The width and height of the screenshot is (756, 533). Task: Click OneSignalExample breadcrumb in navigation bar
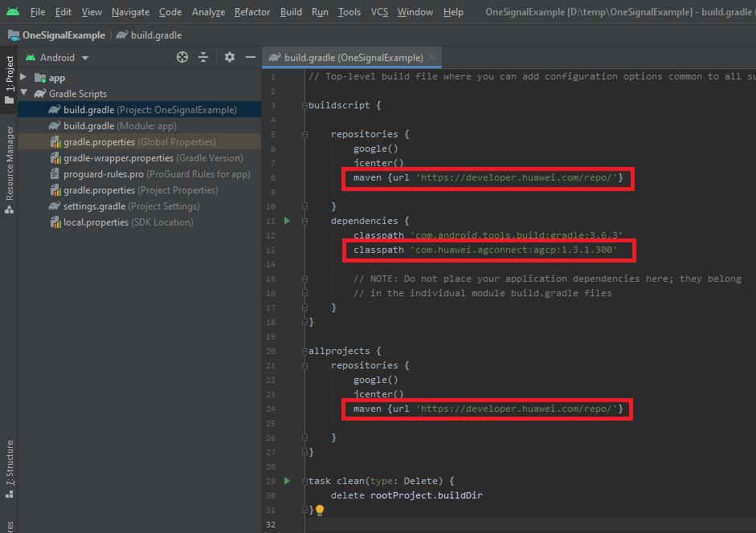(63, 35)
